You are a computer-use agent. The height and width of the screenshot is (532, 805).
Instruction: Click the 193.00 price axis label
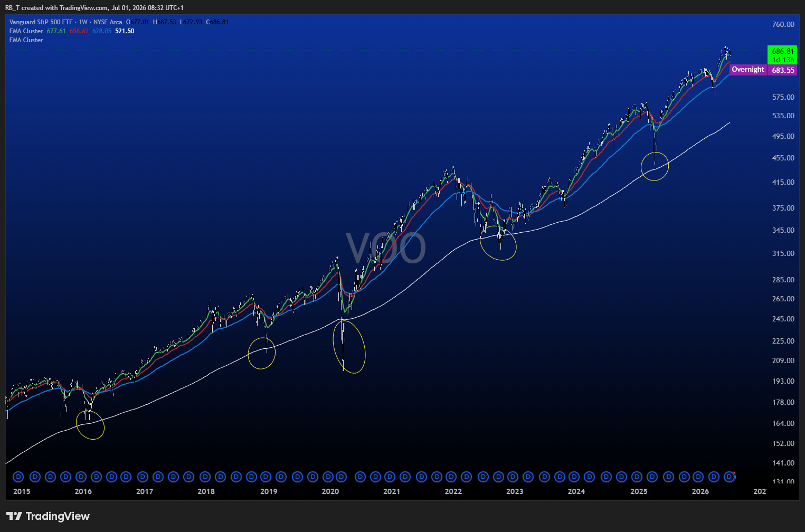(x=783, y=381)
